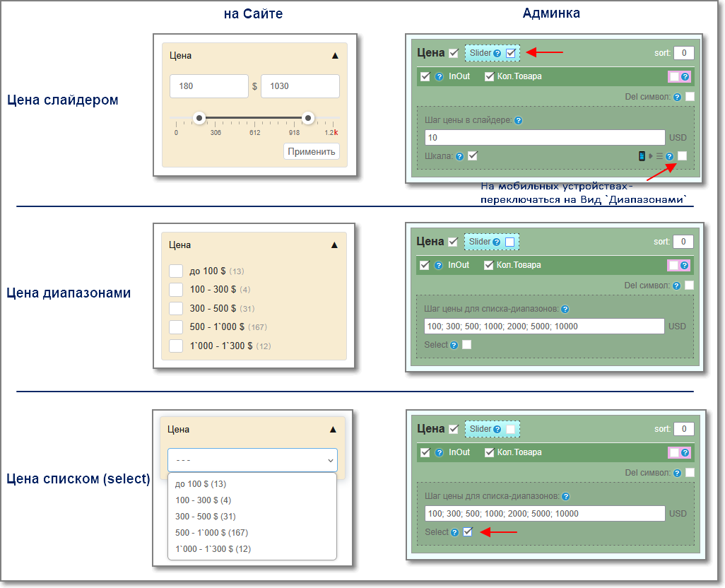
Task: Uncheck the "Шкала" scale checkbox
Action: [x=473, y=155]
